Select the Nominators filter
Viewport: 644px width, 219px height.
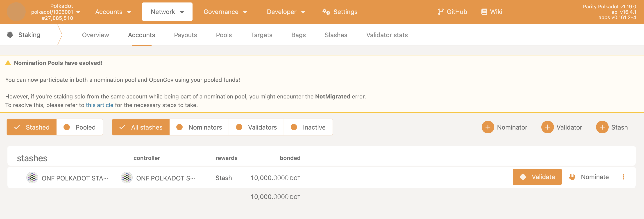[199, 127]
